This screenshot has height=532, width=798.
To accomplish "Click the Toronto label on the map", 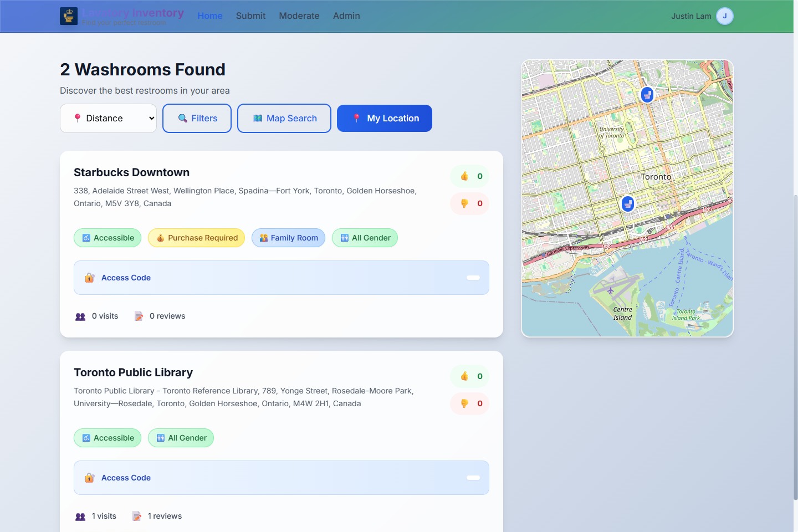I will [656, 177].
